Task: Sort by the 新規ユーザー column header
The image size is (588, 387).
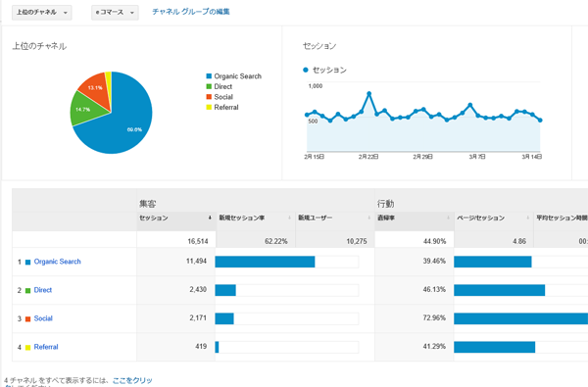Action: tap(315, 218)
